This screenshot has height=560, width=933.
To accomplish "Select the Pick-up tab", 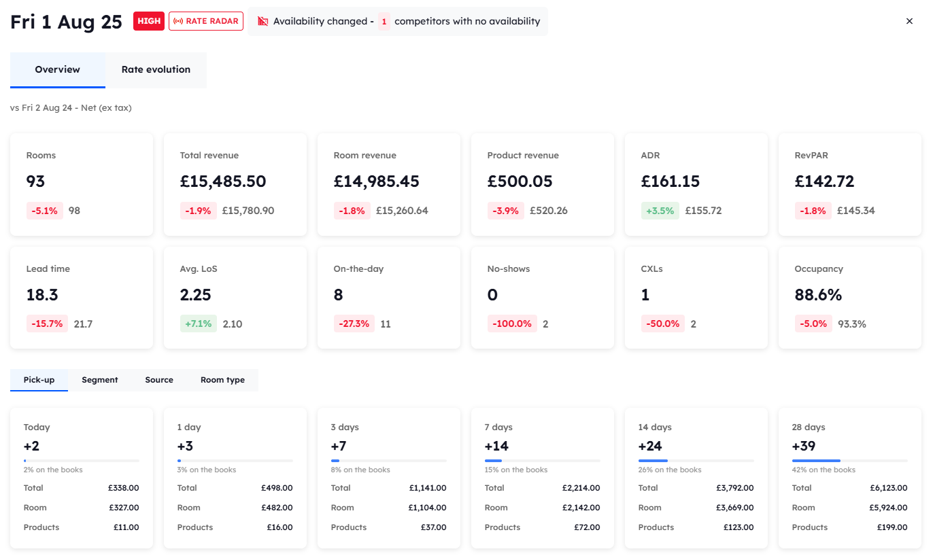I will pos(39,380).
